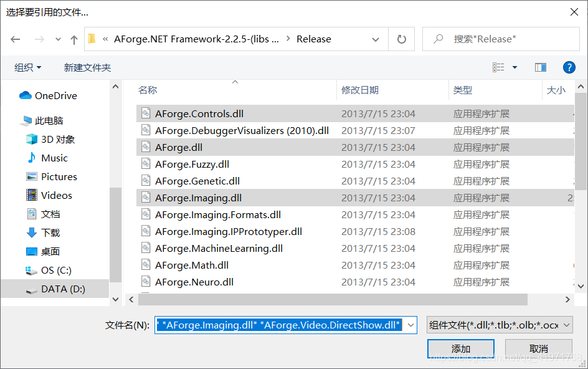Viewport: 588px width, 369px height.
Task: Select AForge.Neuro.dll file
Action: pyautogui.click(x=355, y=282)
